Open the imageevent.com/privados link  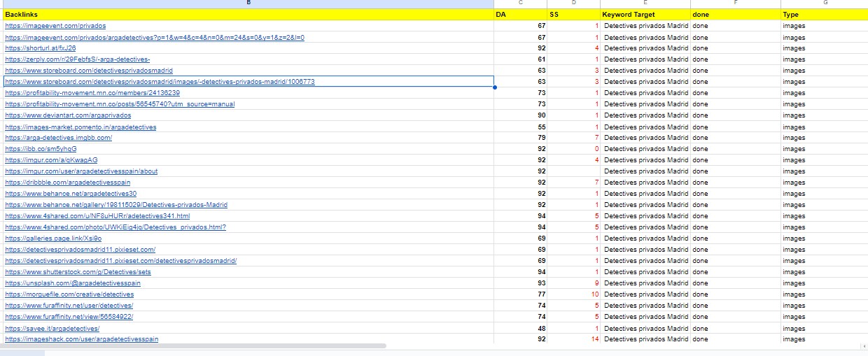(55, 26)
